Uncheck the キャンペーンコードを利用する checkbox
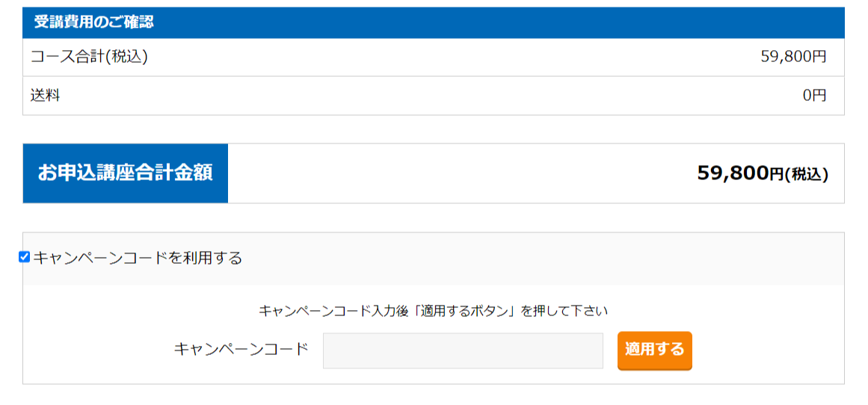868x405 pixels. point(25,257)
